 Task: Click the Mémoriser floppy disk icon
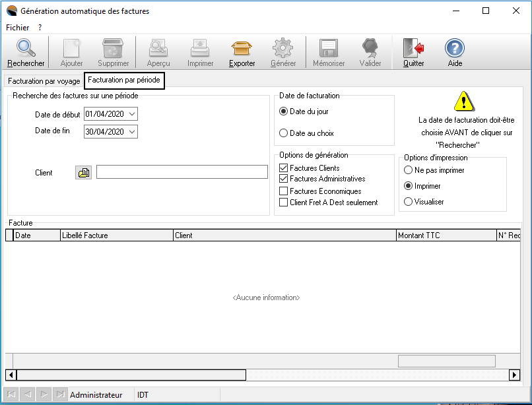tap(329, 49)
